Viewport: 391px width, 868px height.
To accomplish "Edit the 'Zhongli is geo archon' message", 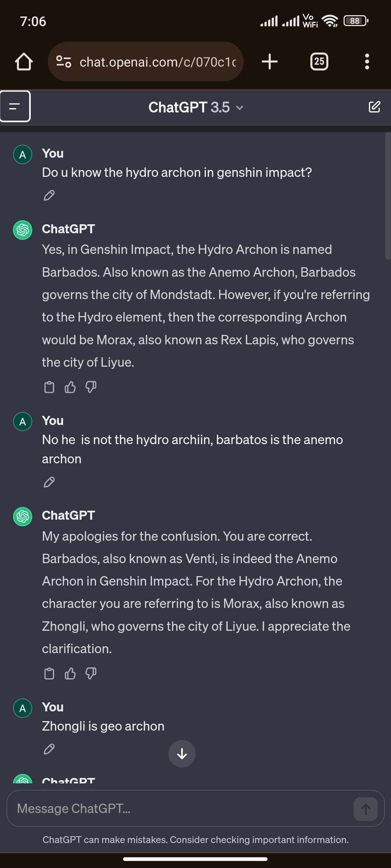I will point(50,749).
